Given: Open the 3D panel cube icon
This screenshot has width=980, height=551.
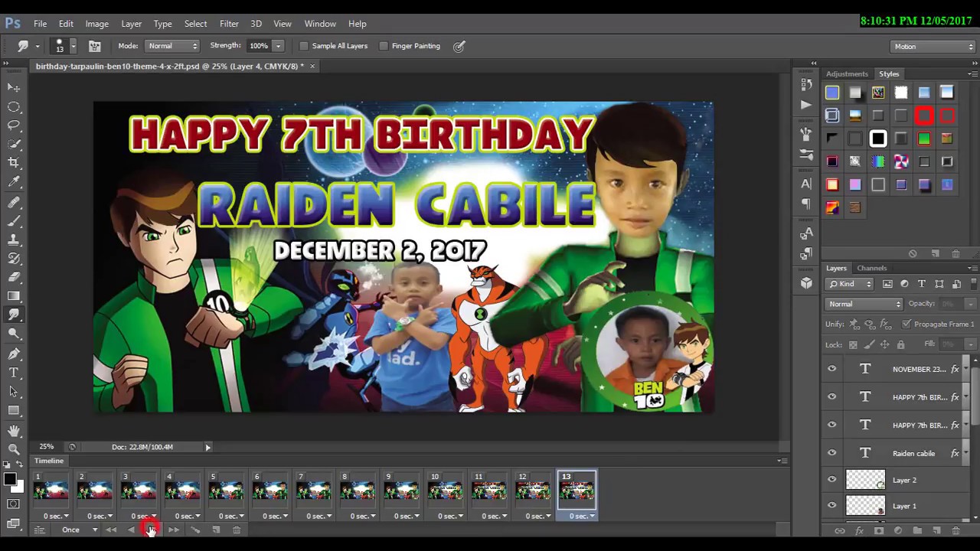Looking at the screenshot, I should [x=806, y=283].
